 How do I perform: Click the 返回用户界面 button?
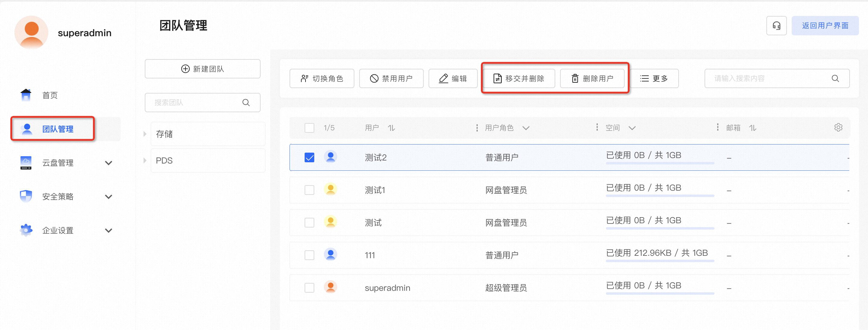point(825,26)
